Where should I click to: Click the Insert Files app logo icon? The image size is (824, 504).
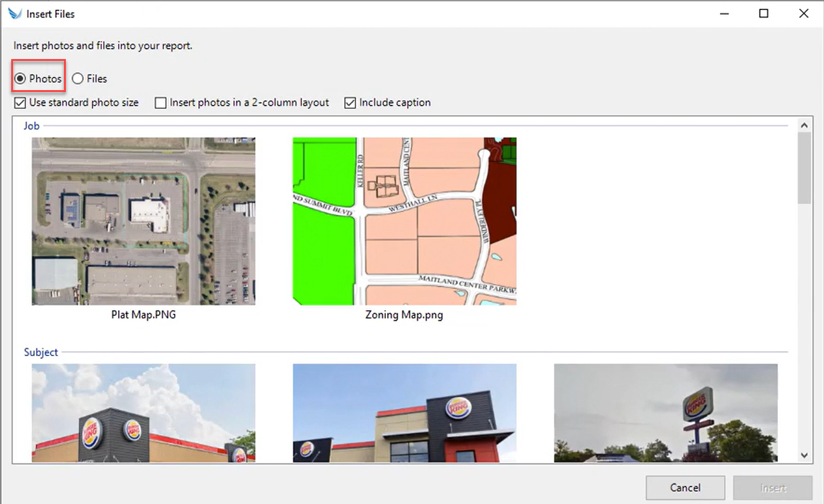click(x=15, y=14)
